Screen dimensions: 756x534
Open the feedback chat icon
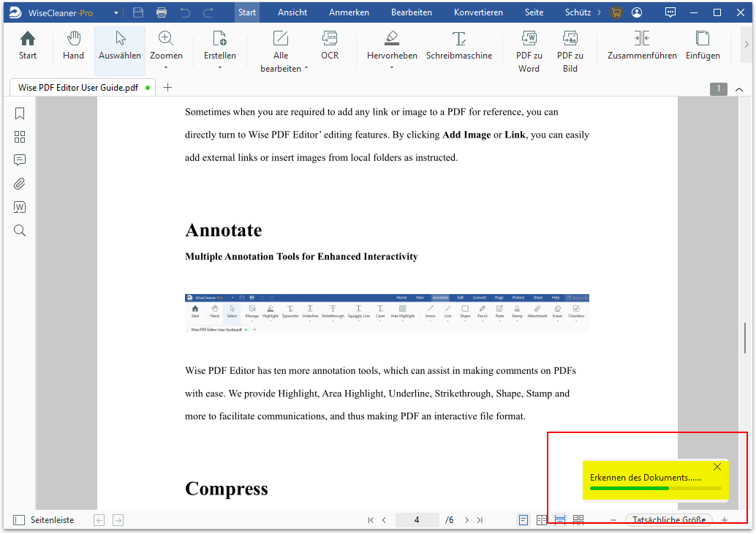pyautogui.click(x=670, y=12)
